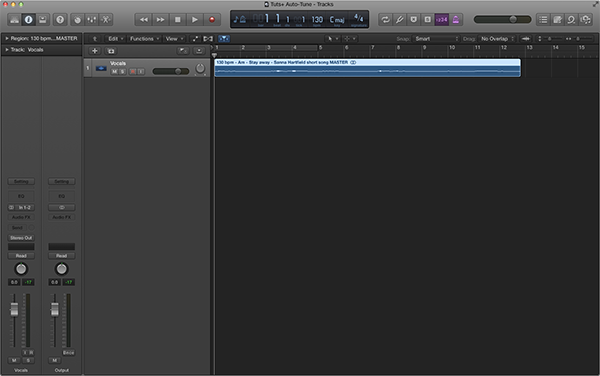Open the Drag No Overlap dropdown

coord(497,39)
